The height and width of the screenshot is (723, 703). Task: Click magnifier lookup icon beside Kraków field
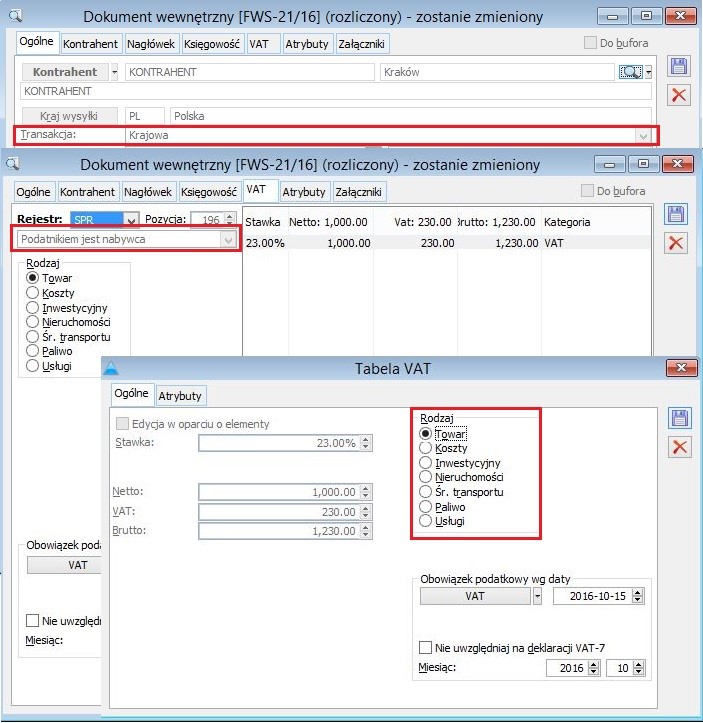point(630,72)
